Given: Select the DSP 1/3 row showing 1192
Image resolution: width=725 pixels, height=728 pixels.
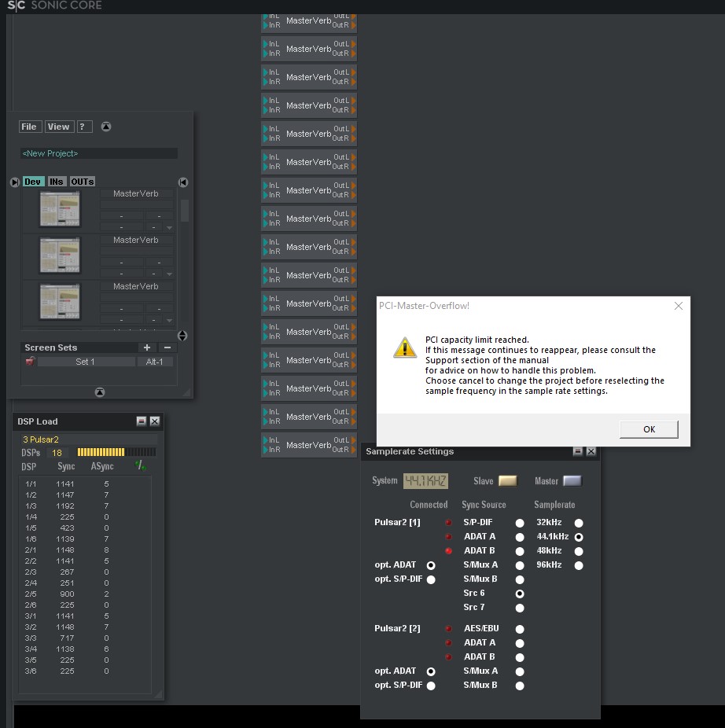Looking at the screenshot, I should pyautogui.click(x=85, y=506).
